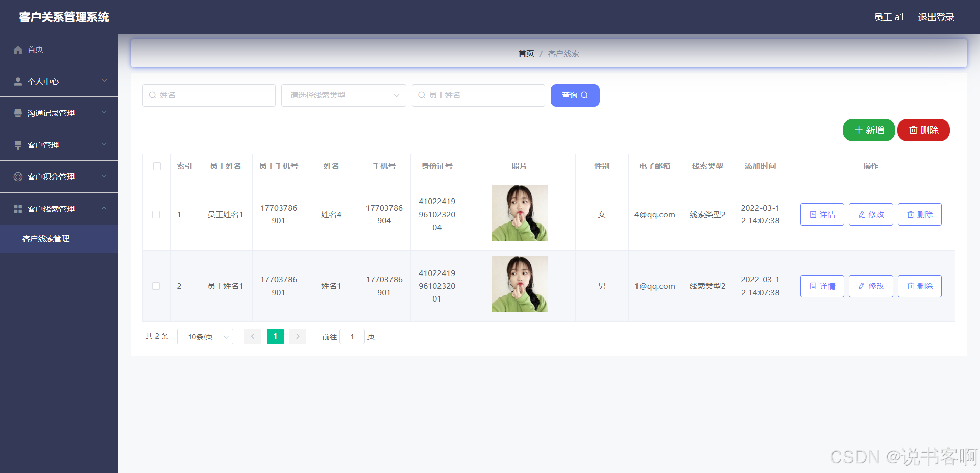Open the 客户积分管理 sidebar menu
The width and height of the screenshot is (980, 473).
(59, 177)
